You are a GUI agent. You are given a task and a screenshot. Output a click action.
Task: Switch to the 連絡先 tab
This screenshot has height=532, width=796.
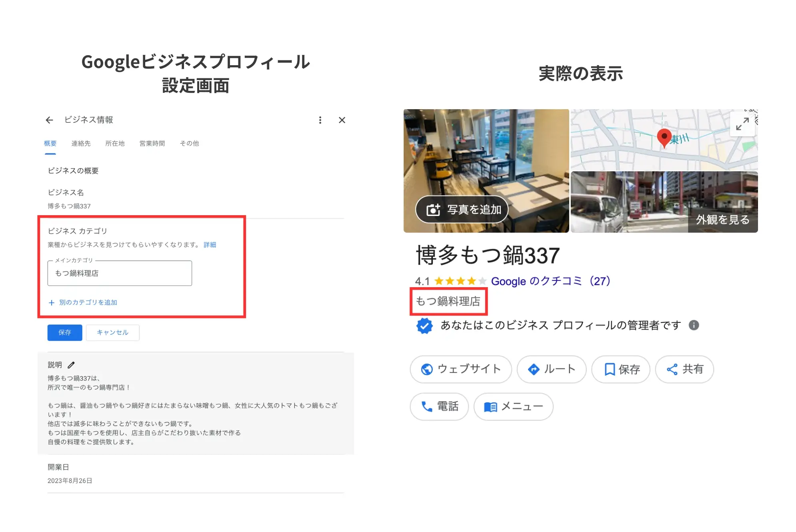pyautogui.click(x=81, y=143)
